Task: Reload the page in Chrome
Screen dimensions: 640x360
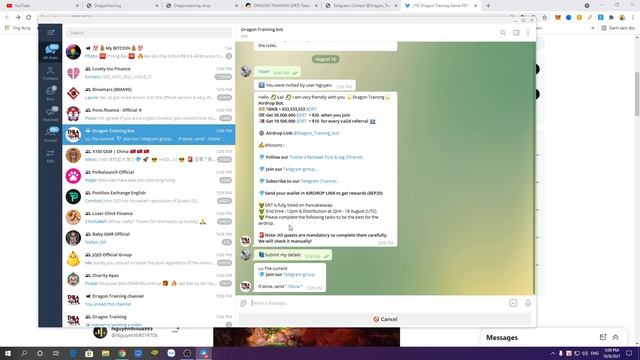Action: [x=29, y=17]
